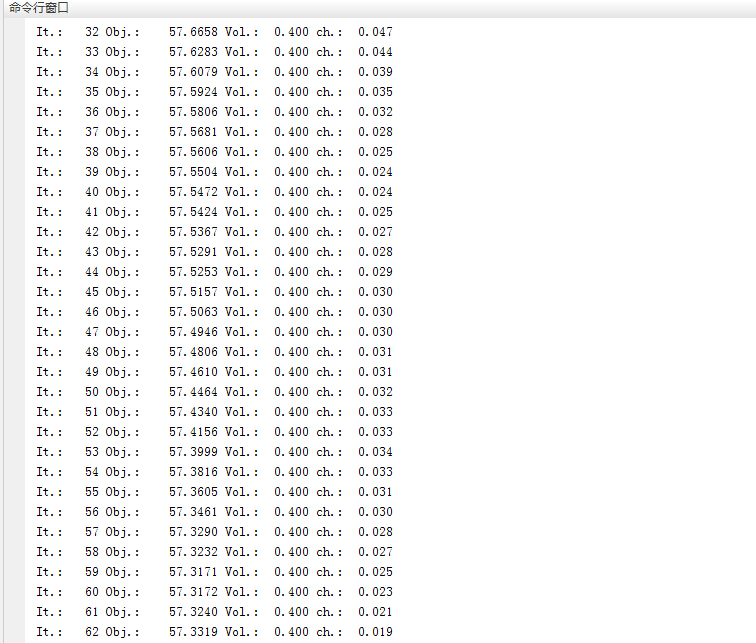Viewport: 756px width, 643px height.
Task: Click iteration number 38
Action: 92,152
